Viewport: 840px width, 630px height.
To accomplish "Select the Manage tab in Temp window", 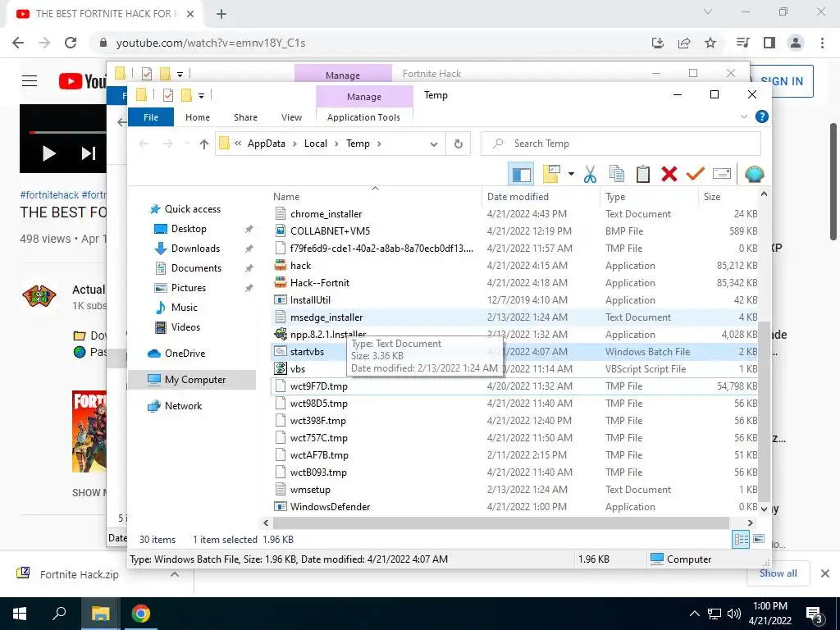I will 364,97.
